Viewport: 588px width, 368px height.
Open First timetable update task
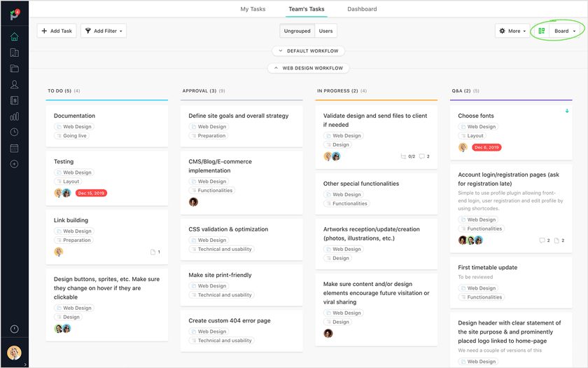pyautogui.click(x=511, y=282)
